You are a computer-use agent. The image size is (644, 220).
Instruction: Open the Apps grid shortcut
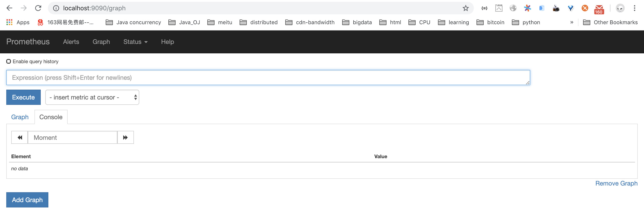point(18,22)
